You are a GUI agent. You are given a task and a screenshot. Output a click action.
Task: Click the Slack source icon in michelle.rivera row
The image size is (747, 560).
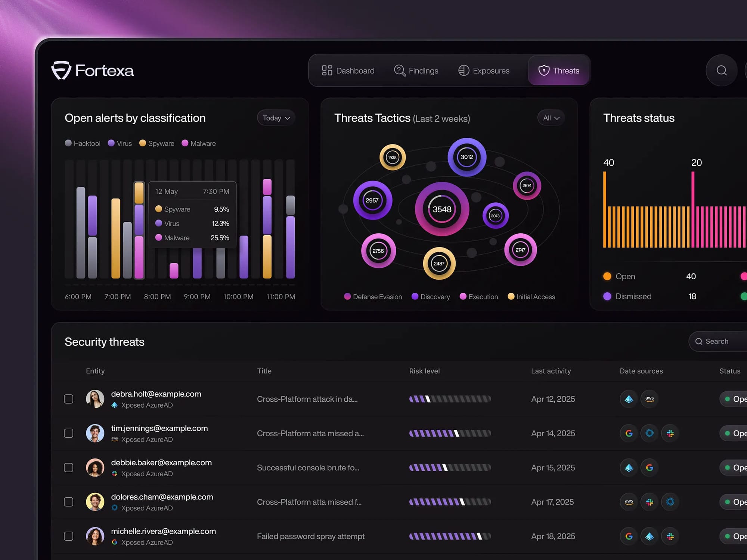coord(670,536)
